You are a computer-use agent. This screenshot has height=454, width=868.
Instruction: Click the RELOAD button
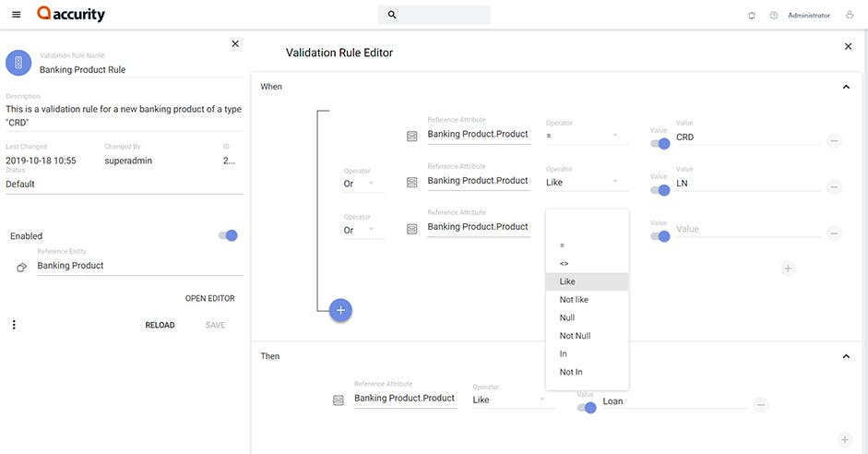point(160,325)
